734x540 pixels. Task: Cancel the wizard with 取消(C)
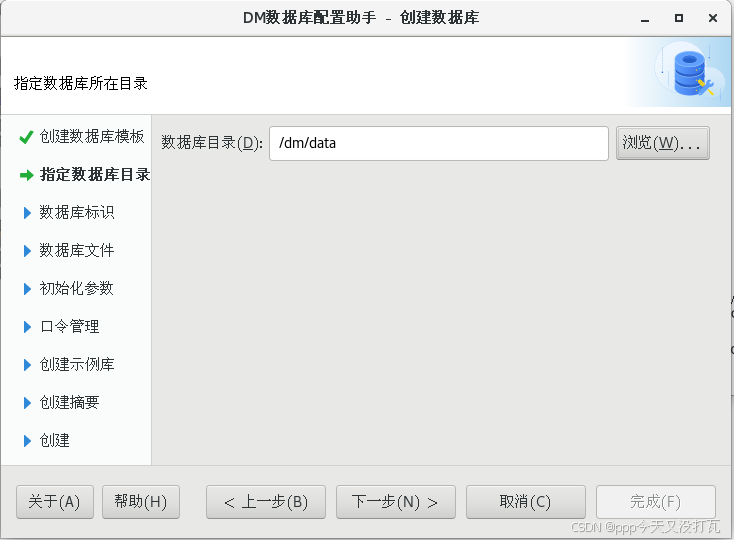tap(526, 502)
